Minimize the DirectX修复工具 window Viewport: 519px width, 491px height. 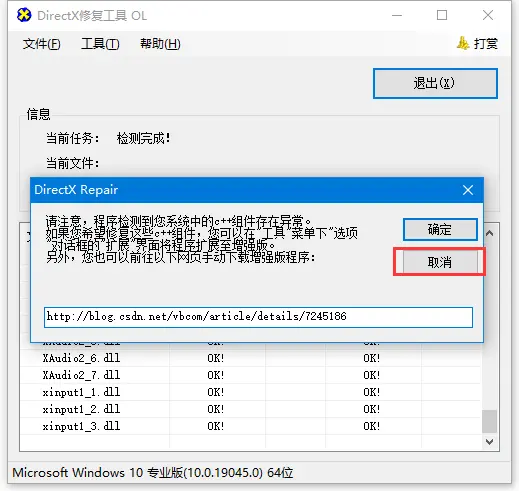tap(397, 15)
